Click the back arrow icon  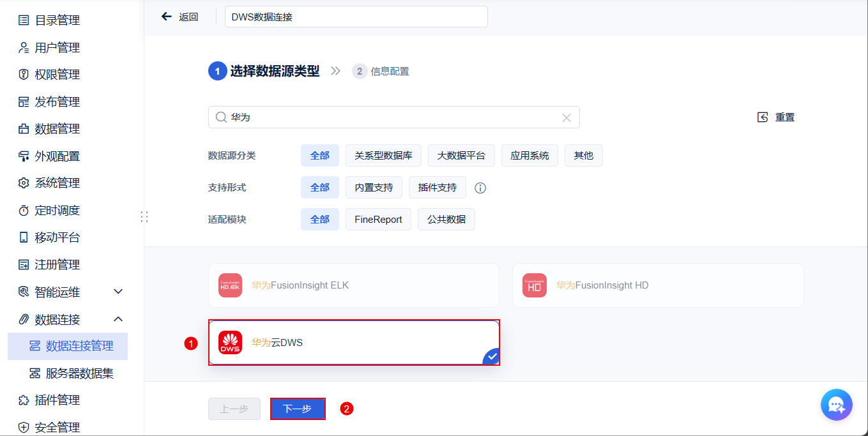[x=167, y=17]
